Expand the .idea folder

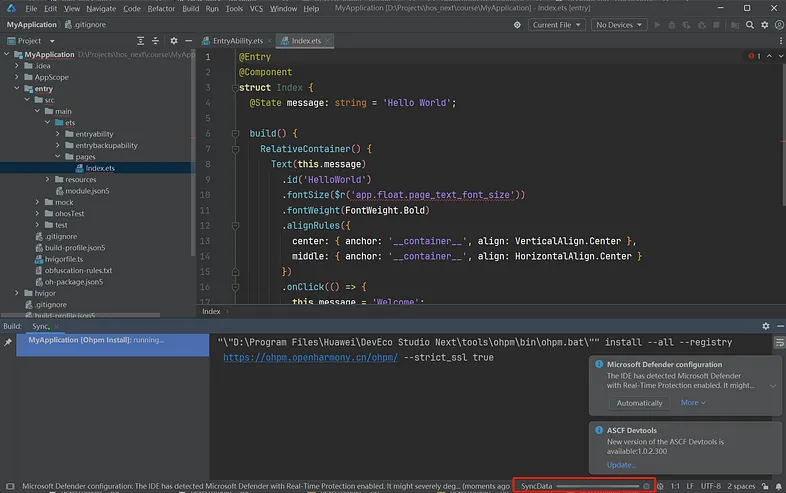(17, 66)
